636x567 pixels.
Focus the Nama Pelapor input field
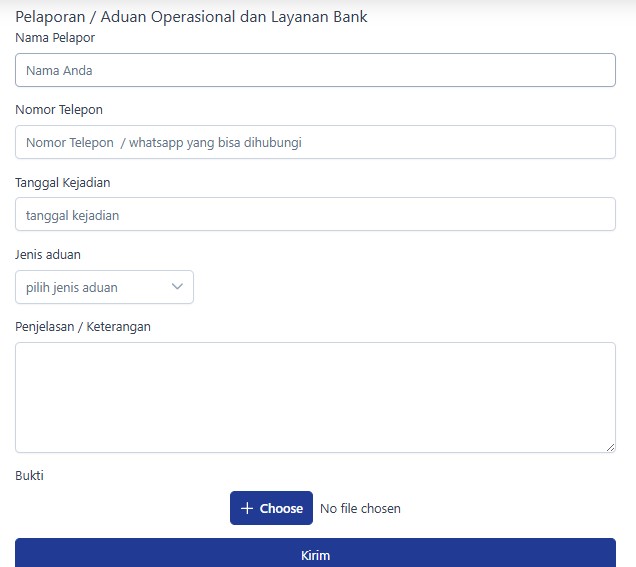point(315,70)
